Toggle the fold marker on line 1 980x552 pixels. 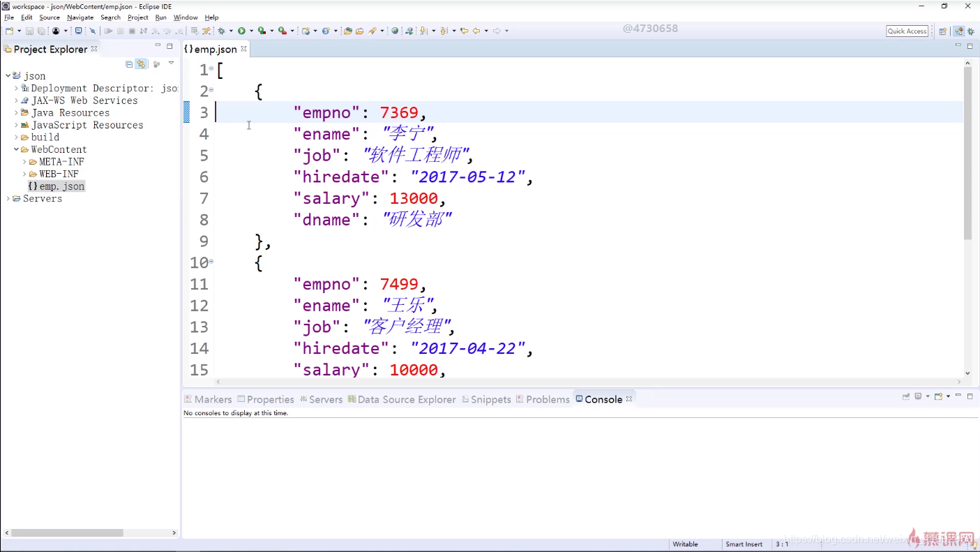click(211, 68)
